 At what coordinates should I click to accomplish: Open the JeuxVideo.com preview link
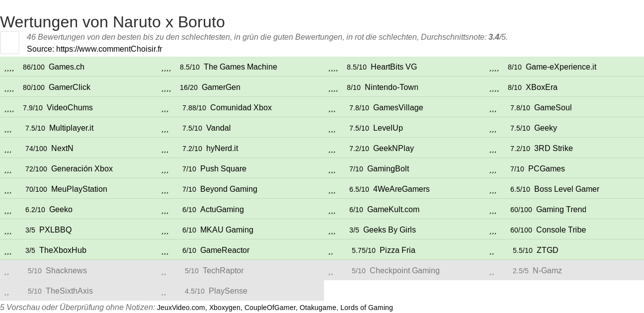coord(181,308)
